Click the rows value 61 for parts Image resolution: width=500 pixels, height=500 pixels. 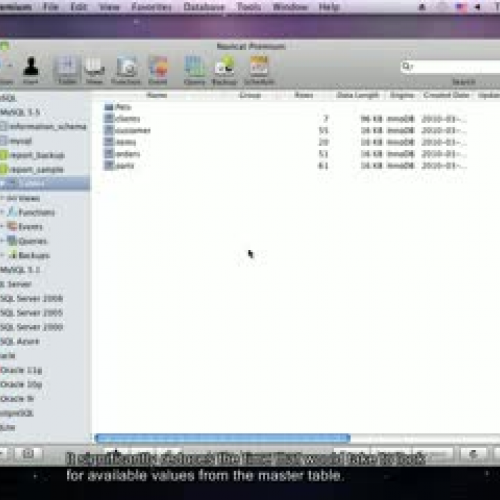coord(323,165)
